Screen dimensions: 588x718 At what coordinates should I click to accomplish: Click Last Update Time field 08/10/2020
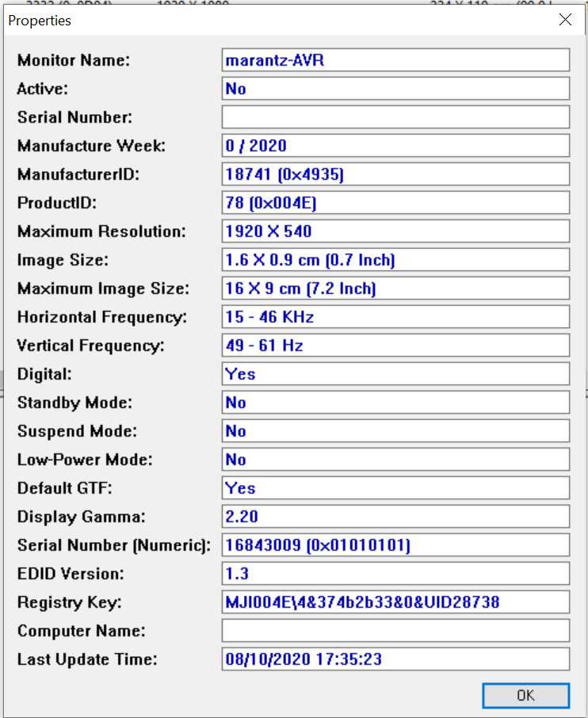[x=395, y=659]
